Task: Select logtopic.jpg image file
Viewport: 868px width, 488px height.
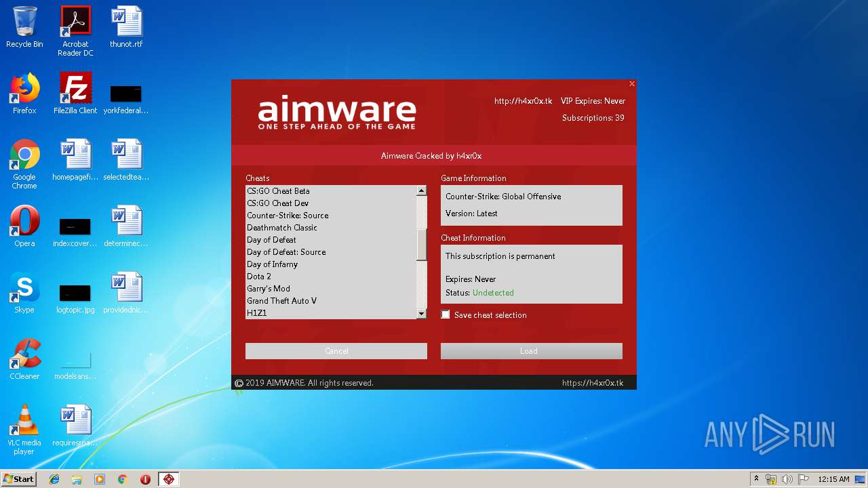Action: tap(75, 299)
